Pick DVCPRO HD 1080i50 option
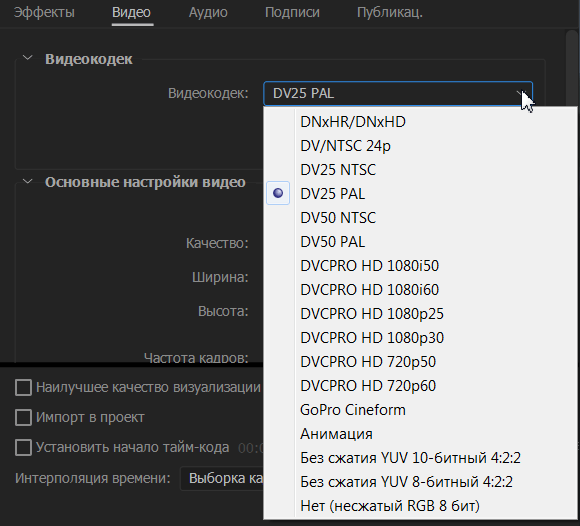Viewport: 580px width, 526px height. 420,266
